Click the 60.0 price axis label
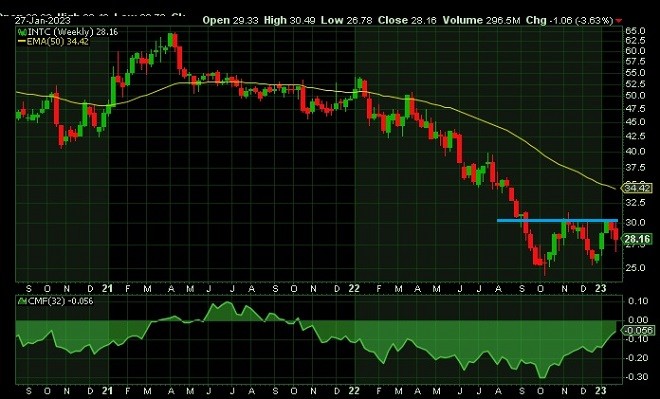The width and height of the screenshot is (660, 399). coord(635,51)
